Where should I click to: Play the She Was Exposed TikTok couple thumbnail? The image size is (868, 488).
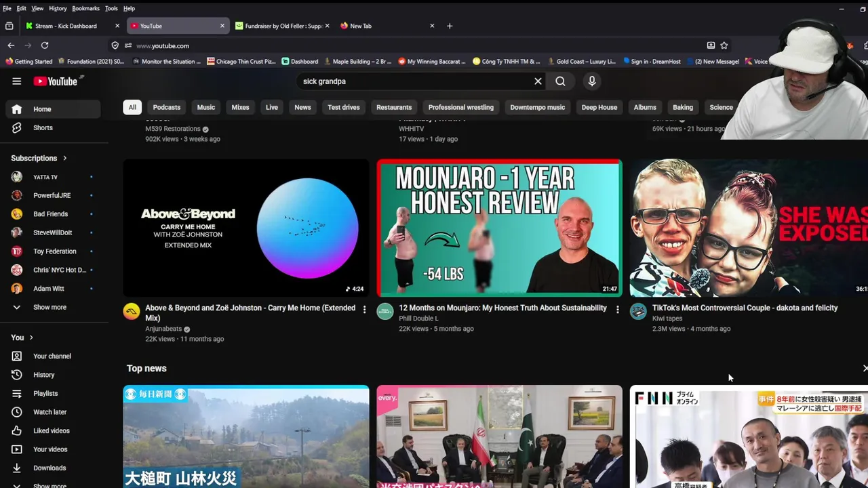(749, 228)
